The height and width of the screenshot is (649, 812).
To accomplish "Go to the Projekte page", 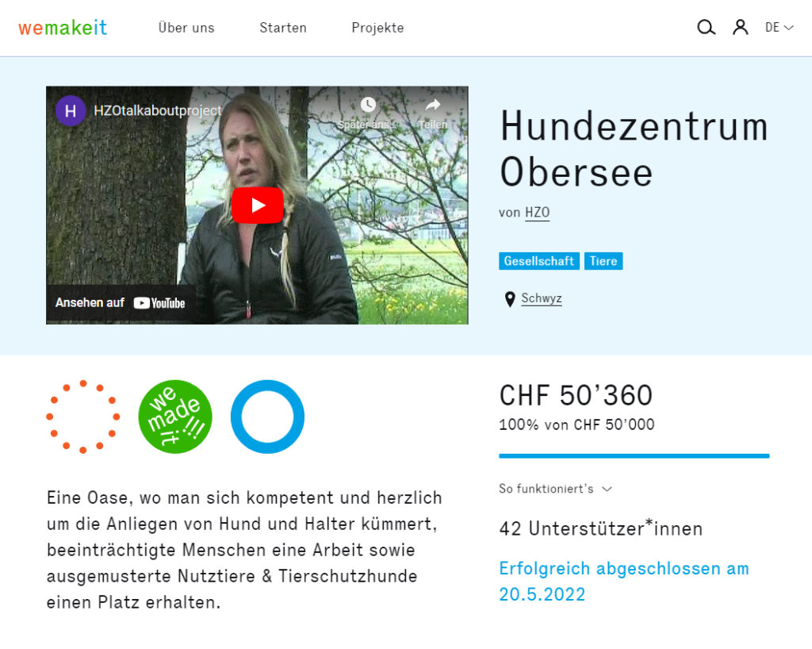I will [x=377, y=28].
